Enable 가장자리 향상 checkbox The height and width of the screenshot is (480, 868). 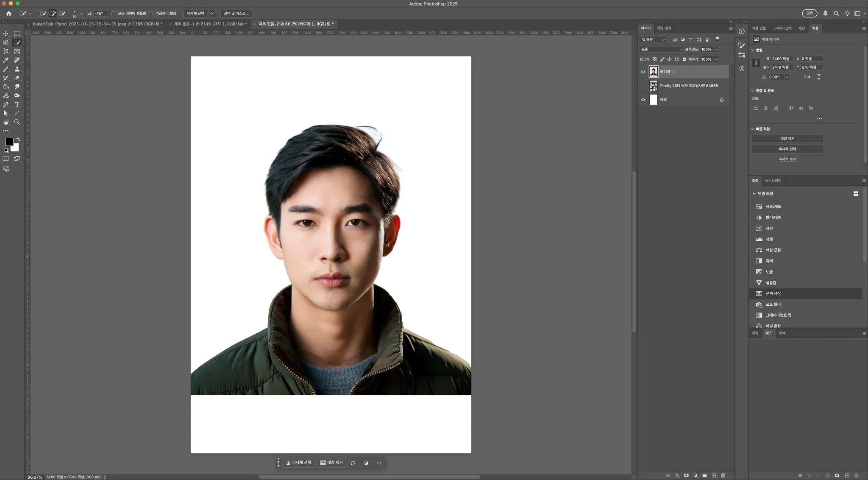151,14
